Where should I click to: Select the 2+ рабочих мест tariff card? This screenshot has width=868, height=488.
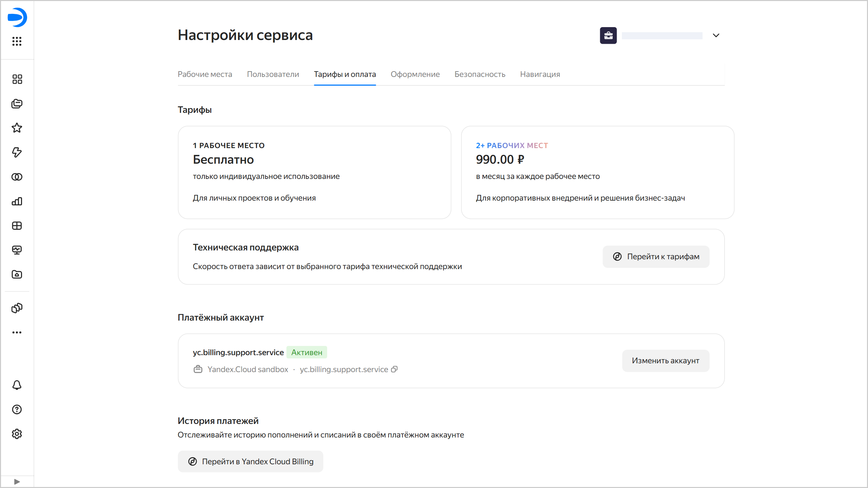pos(597,172)
